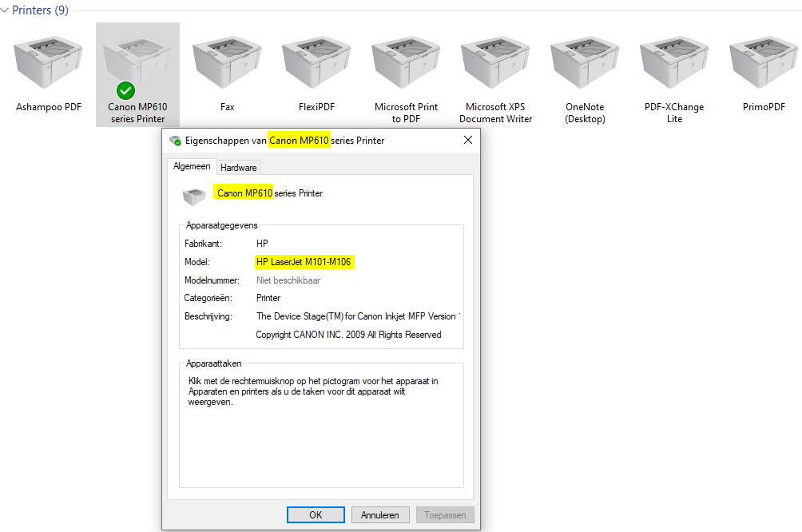Click the Annuleren button
This screenshot has height=532, width=802.
[380, 514]
